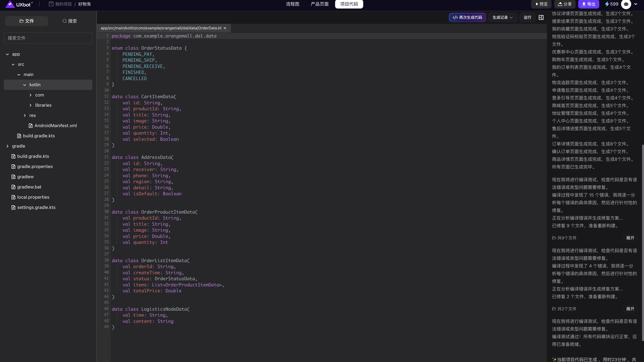Click the file search input field

click(48, 38)
